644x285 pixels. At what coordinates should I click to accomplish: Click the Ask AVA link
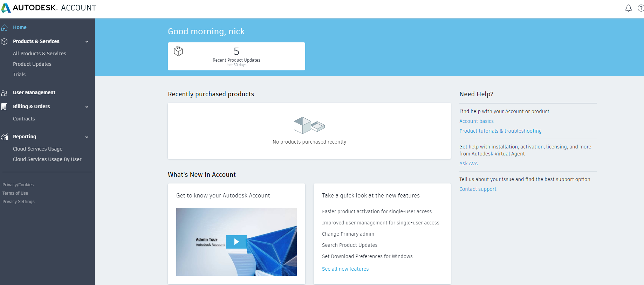468,164
